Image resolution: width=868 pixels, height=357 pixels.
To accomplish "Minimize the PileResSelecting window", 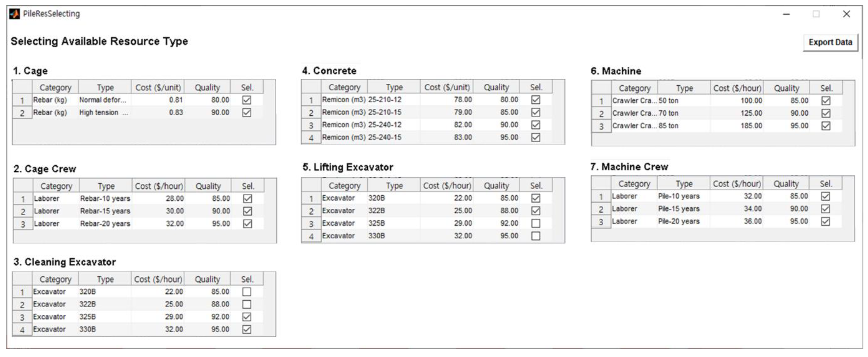I will pos(786,14).
